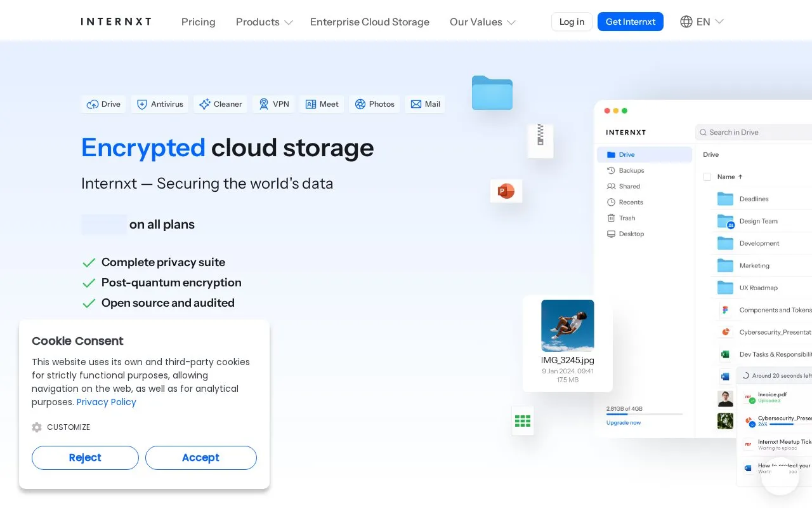Image resolution: width=812 pixels, height=508 pixels.
Task: Click the Log in button
Action: pyautogui.click(x=572, y=22)
